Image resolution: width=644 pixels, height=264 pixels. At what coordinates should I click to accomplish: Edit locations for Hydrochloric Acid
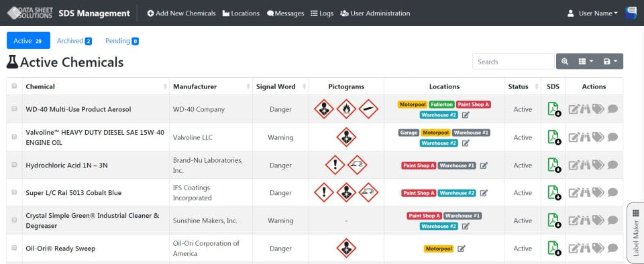tap(484, 166)
